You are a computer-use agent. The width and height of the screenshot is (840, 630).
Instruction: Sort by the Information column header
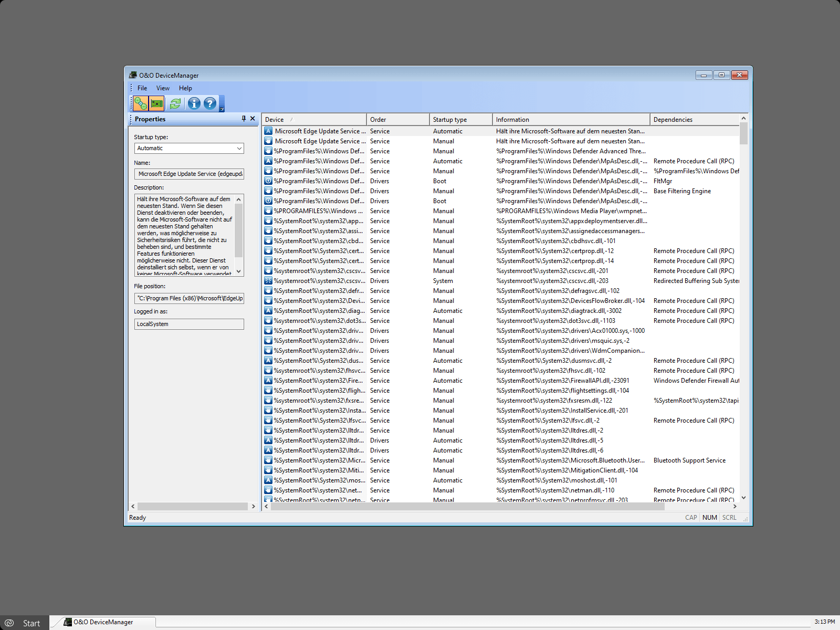coord(571,120)
